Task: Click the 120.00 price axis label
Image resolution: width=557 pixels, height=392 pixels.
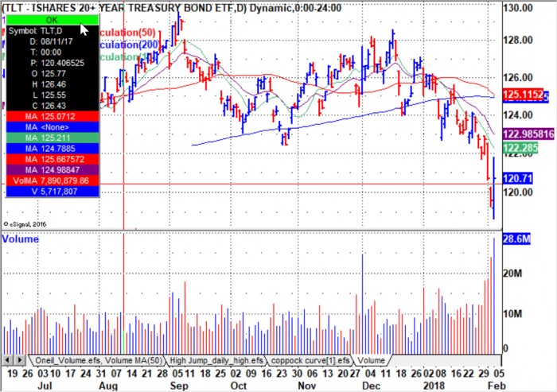Action: point(518,192)
